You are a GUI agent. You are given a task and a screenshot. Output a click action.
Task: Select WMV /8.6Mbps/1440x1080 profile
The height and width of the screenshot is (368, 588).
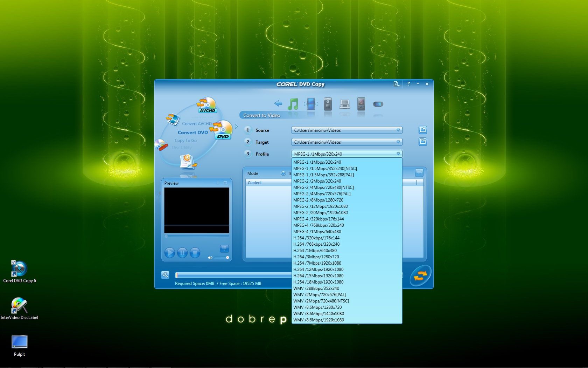(x=346, y=314)
